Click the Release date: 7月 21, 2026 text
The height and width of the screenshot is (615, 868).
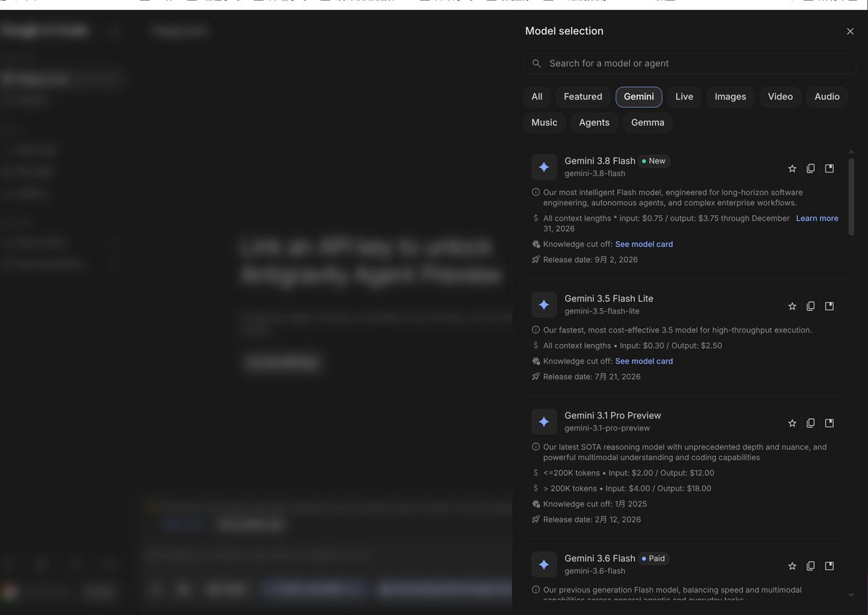[591, 376]
